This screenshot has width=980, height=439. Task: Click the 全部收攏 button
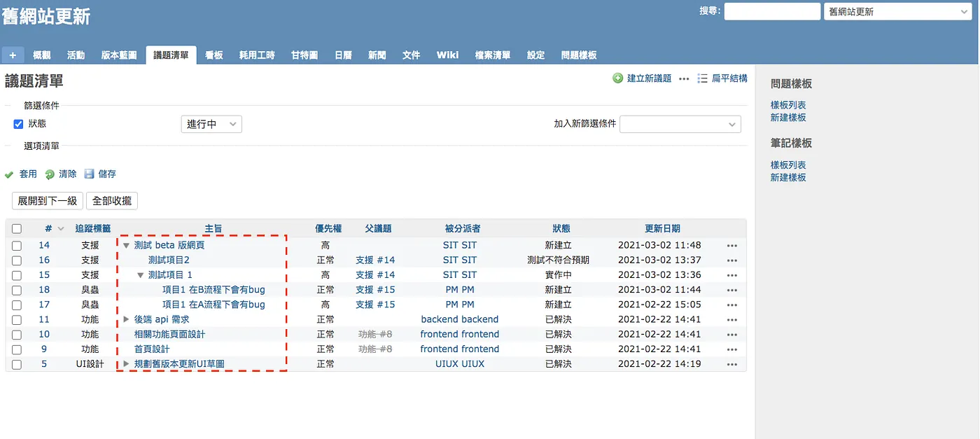[112, 201]
